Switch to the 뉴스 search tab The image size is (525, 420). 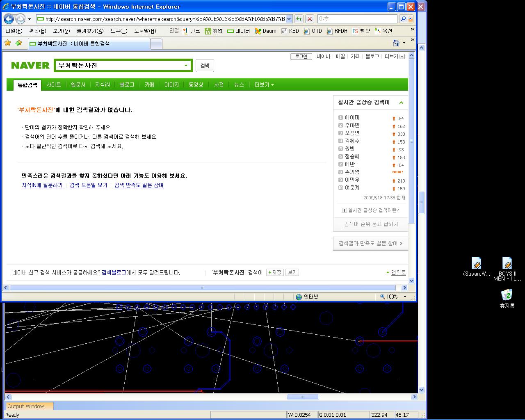(239, 85)
